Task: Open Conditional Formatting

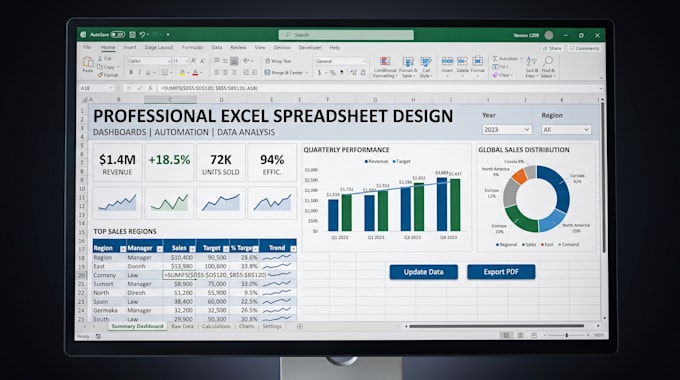Action: pos(385,67)
